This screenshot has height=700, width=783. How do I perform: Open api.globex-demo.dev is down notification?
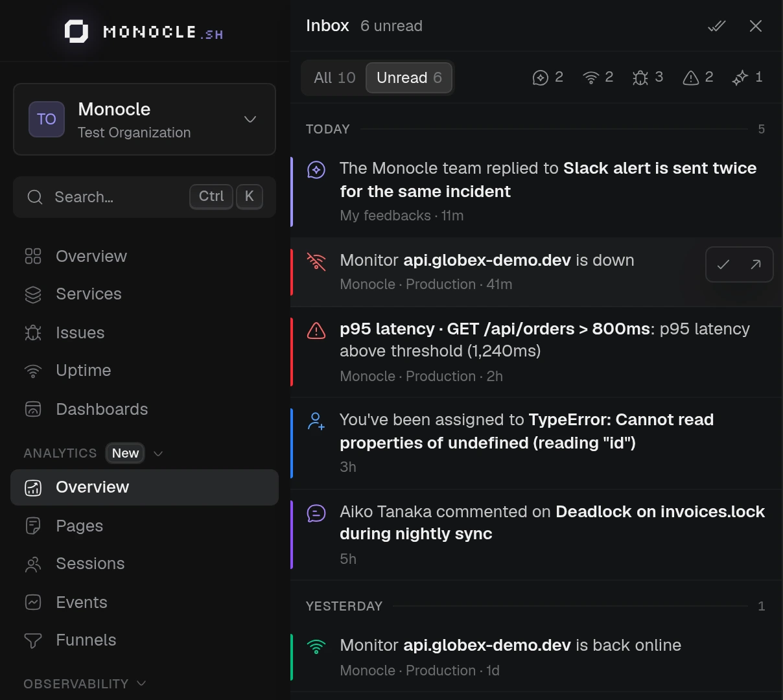(x=537, y=272)
